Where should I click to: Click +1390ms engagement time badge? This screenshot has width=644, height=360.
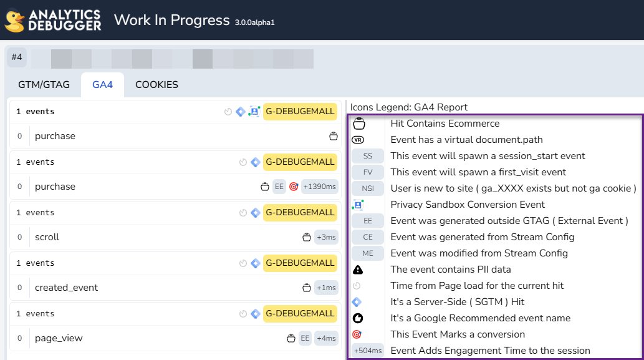tap(320, 187)
